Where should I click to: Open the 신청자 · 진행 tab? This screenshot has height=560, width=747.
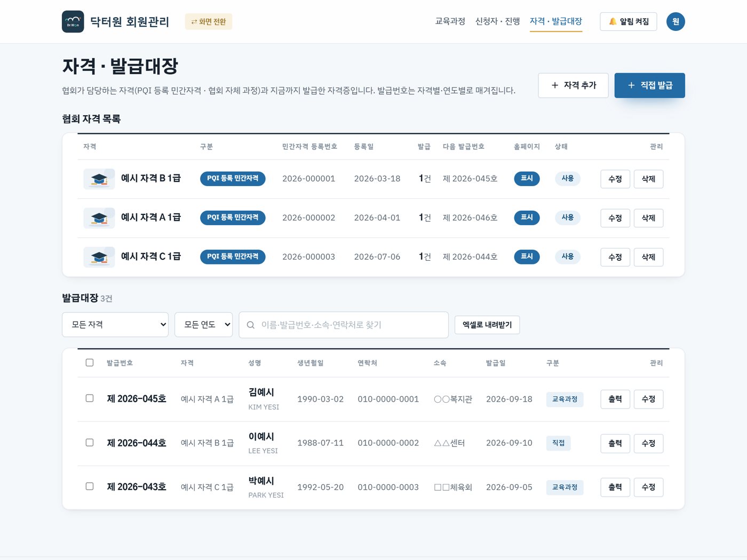(x=497, y=21)
